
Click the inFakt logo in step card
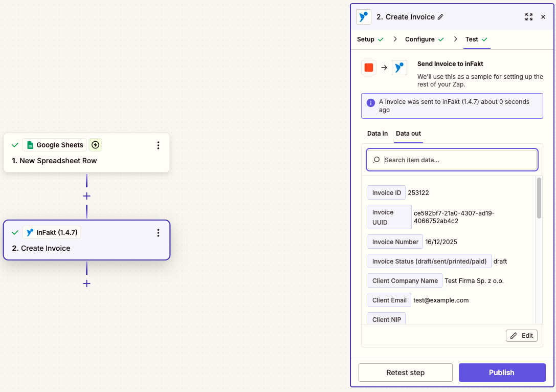tap(30, 232)
